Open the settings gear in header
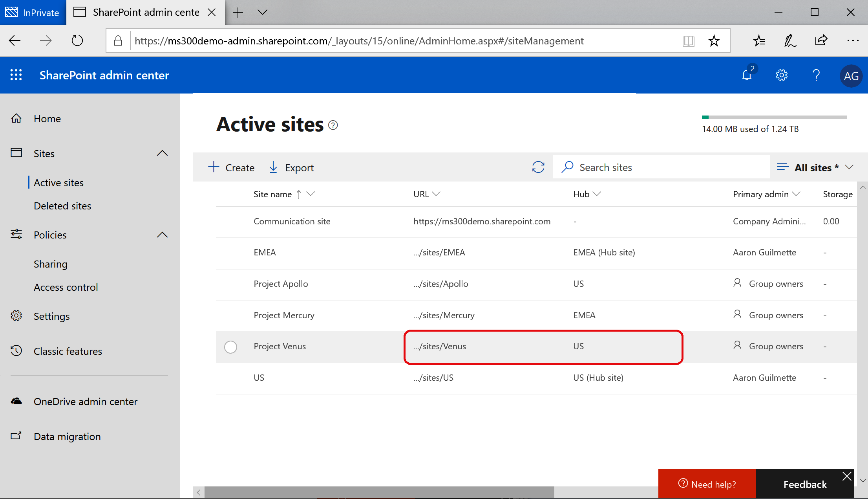This screenshot has height=499, width=868. point(781,75)
